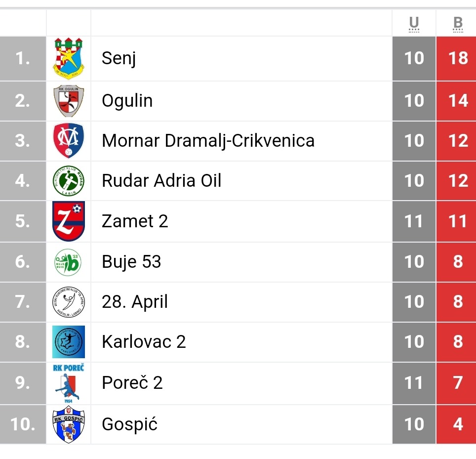Open the Senj team name link
The height and width of the screenshot is (459, 476).
point(119,58)
